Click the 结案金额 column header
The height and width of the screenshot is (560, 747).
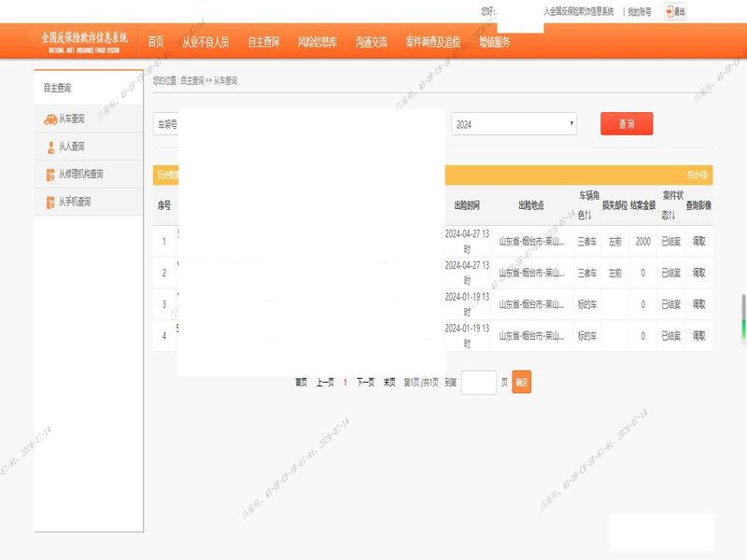point(642,205)
